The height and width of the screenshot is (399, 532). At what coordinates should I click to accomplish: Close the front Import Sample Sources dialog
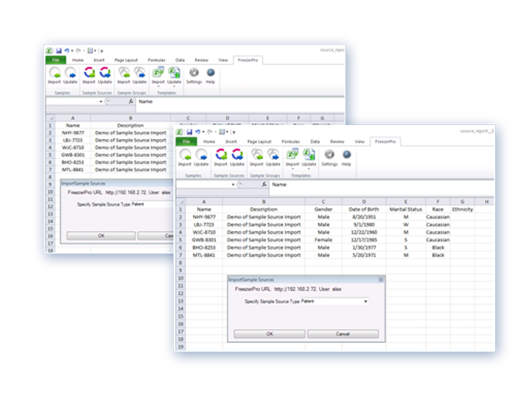point(381,279)
